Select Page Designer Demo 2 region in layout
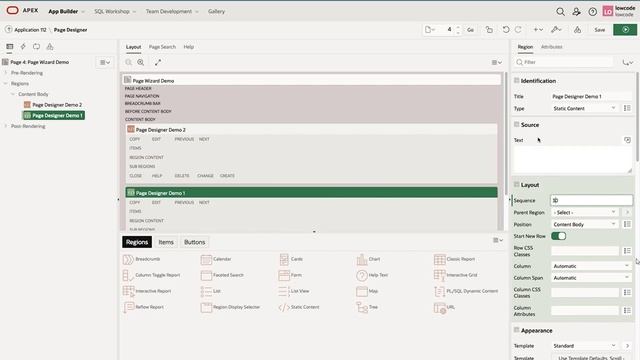This screenshot has height=360, width=640. point(311,129)
